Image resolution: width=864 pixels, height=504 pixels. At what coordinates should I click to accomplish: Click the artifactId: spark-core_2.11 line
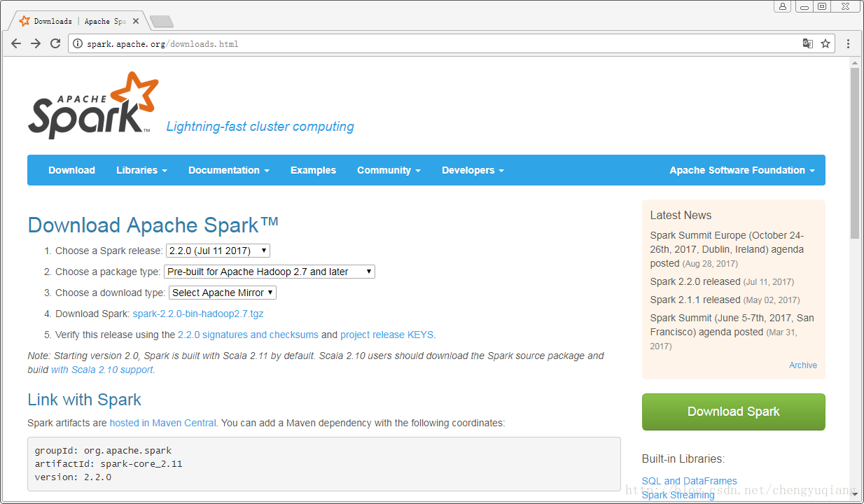[x=109, y=463]
